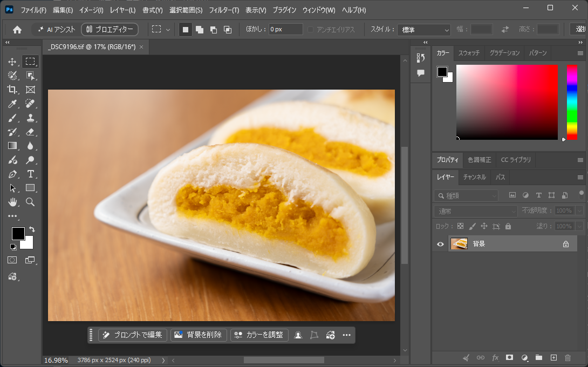Toggle pixel layer filter icon
The width and height of the screenshot is (588, 367).
(x=512, y=195)
